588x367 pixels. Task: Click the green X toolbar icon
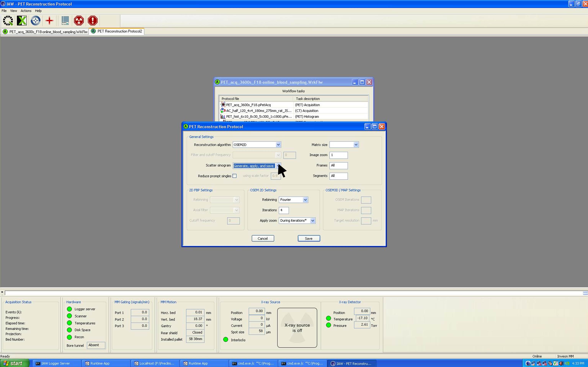[x=22, y=21]
